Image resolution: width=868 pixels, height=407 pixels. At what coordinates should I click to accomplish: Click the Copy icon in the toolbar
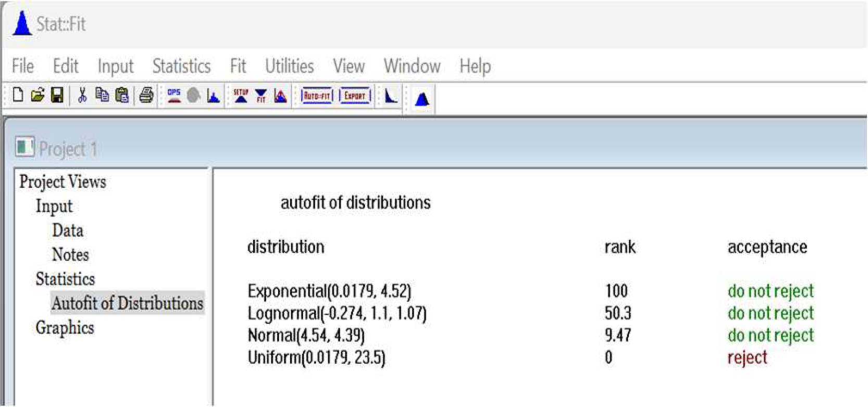tap(102, 95)
